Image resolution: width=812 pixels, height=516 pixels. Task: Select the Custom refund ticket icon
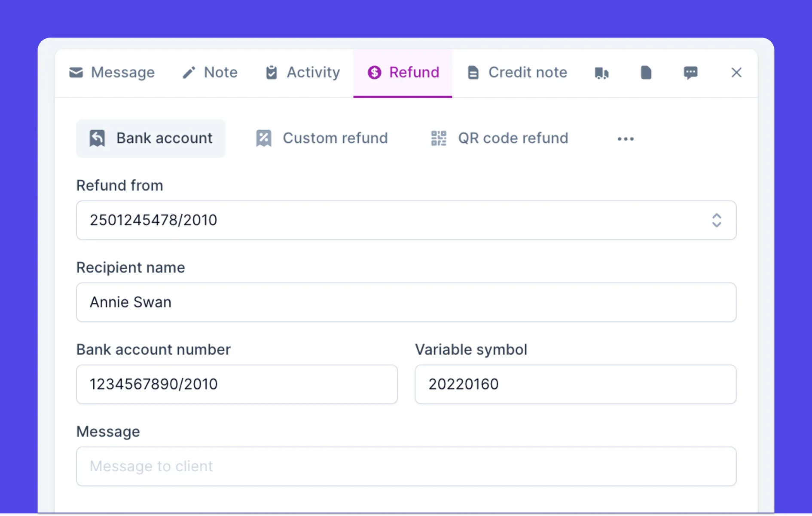[x=263, y=138]
